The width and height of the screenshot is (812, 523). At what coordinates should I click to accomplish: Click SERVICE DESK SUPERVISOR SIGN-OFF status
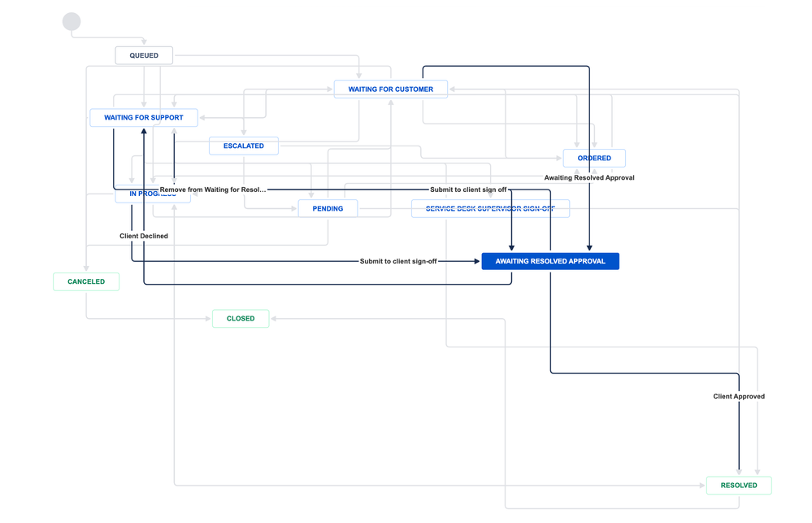coord(490,208)
